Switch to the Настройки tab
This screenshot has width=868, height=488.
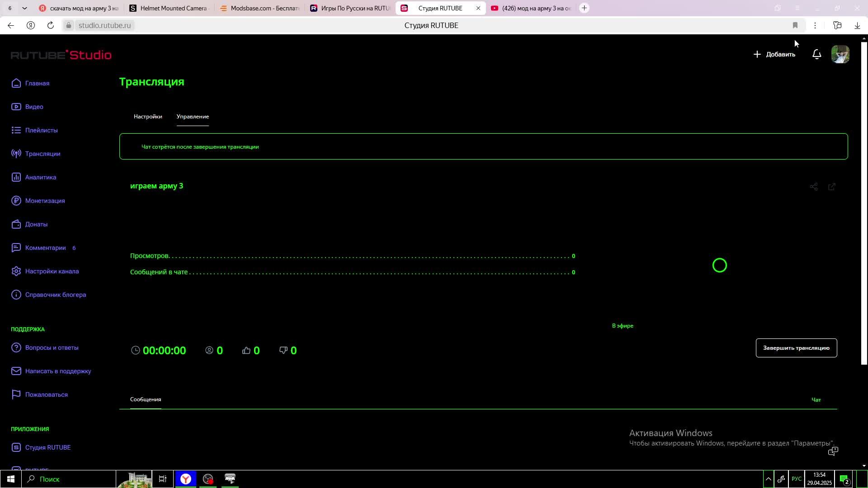(148, 117)
